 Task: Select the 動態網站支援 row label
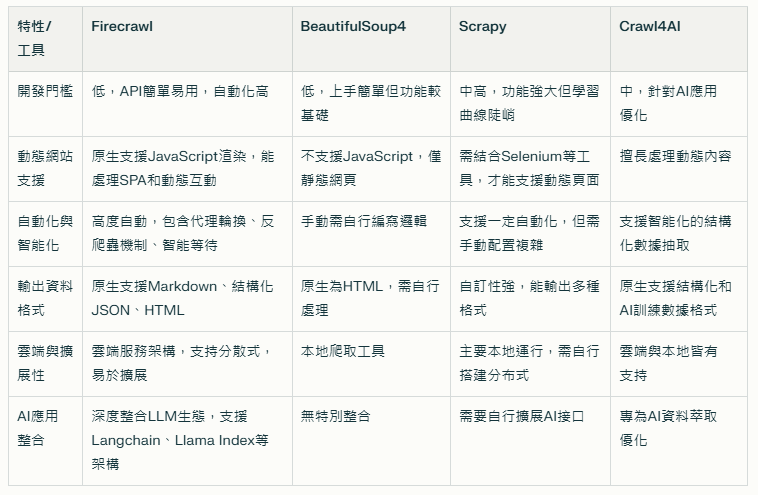(45, 168)
